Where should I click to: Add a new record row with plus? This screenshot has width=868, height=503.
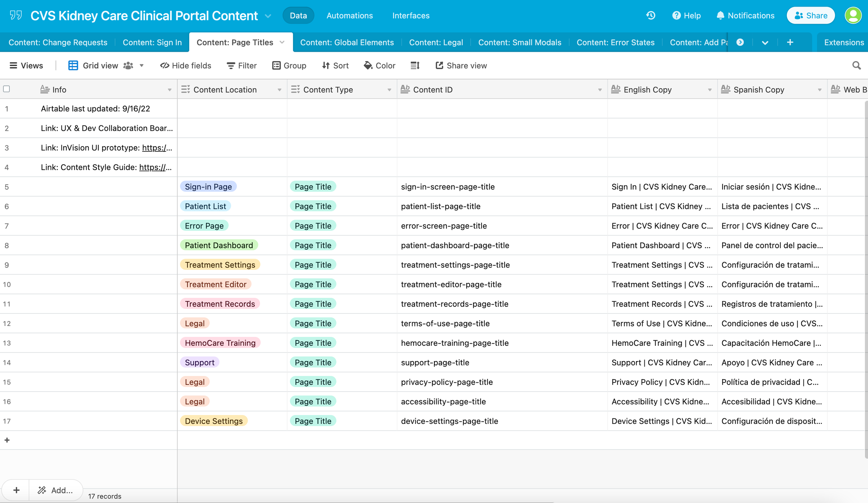pyautogui.click(x=7, y=440)
